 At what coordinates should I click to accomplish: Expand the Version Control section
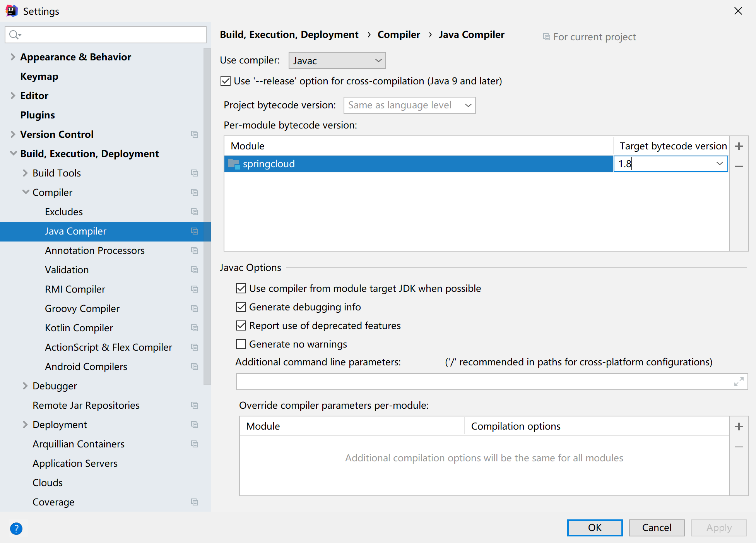[13, 134]
